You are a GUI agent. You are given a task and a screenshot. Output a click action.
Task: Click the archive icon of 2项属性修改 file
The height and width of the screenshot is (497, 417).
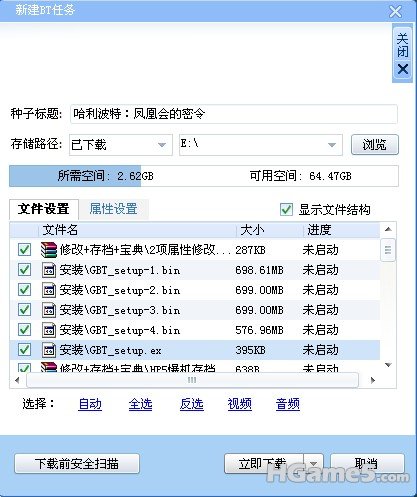[x=49, y=250]
